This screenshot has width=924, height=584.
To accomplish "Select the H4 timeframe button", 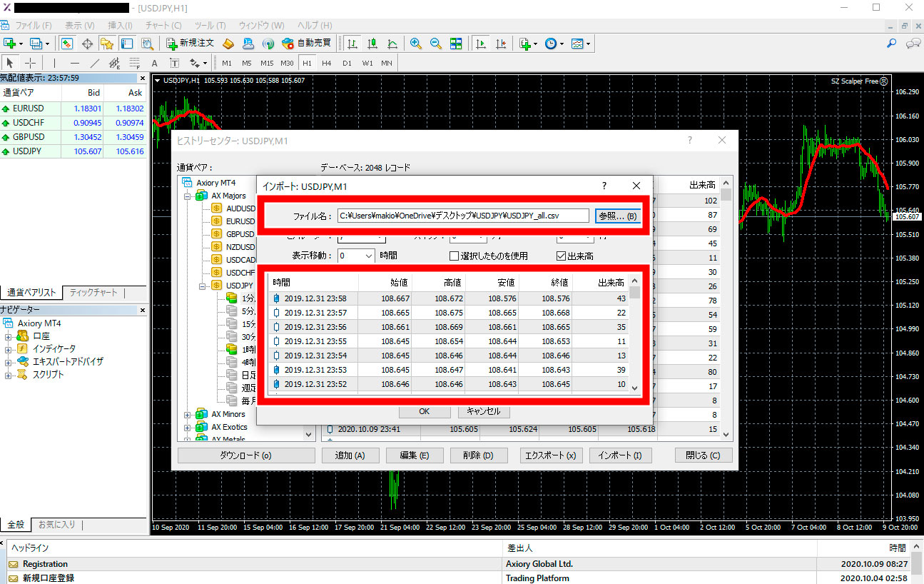I will tap(326, 63).
